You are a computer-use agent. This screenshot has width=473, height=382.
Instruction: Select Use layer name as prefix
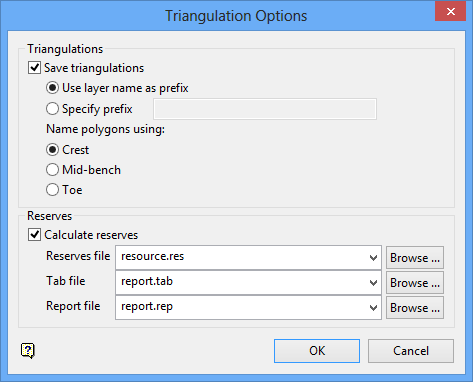point(52,88)
